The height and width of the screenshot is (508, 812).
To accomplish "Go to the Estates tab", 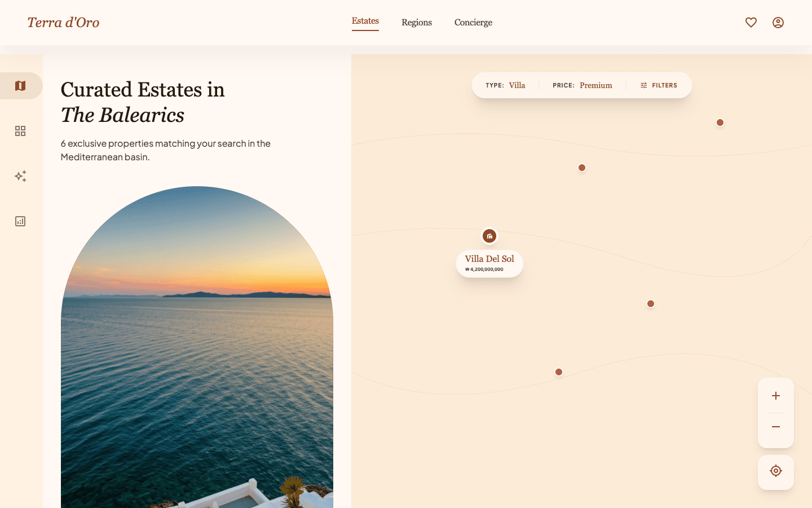I will (365, 21).
